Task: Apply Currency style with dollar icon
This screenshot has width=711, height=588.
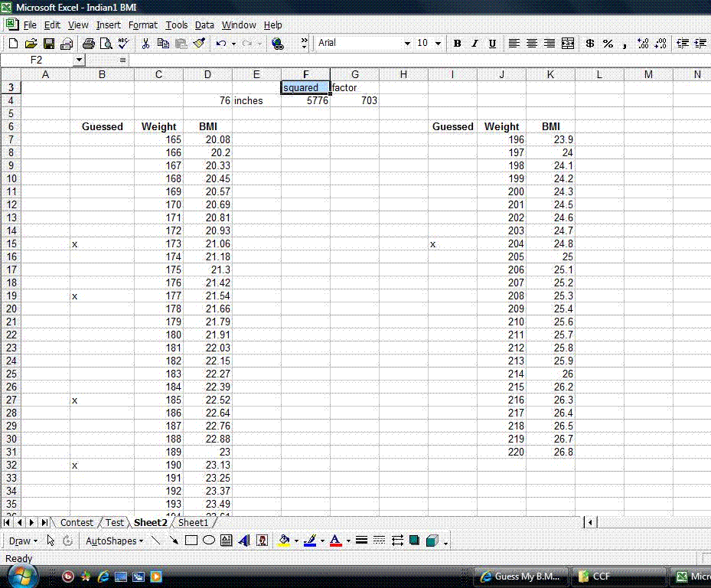Action: pyautogui.click(x=590, y=44)
